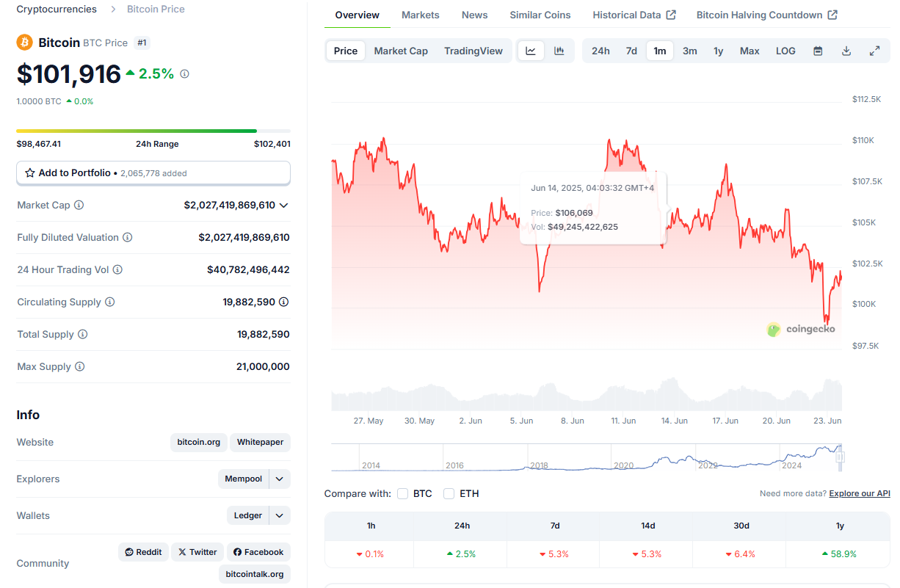Screen dimensions: 900x588
Task: Select Price chart mode
Action: [x=346, y=51]
